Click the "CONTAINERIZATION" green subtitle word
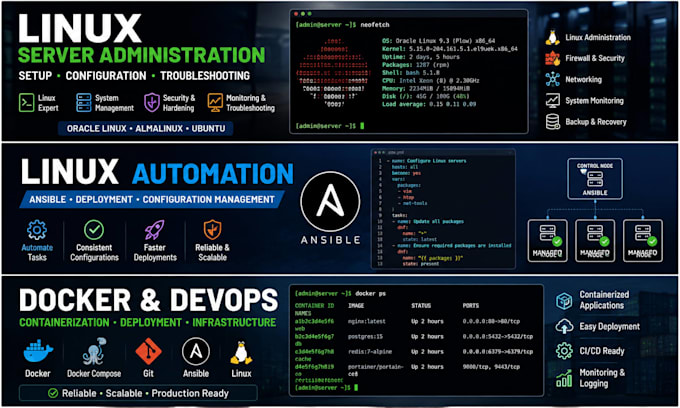 click(64, 323)
